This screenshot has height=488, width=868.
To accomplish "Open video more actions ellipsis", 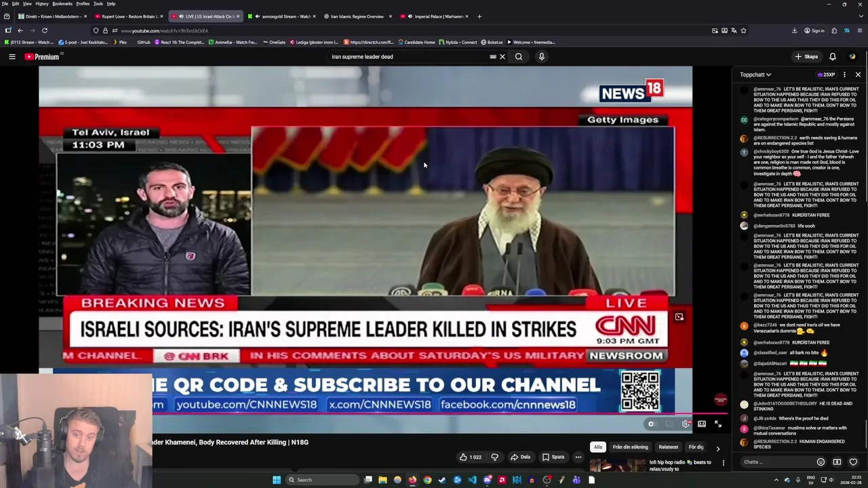I will coord(578,457).
